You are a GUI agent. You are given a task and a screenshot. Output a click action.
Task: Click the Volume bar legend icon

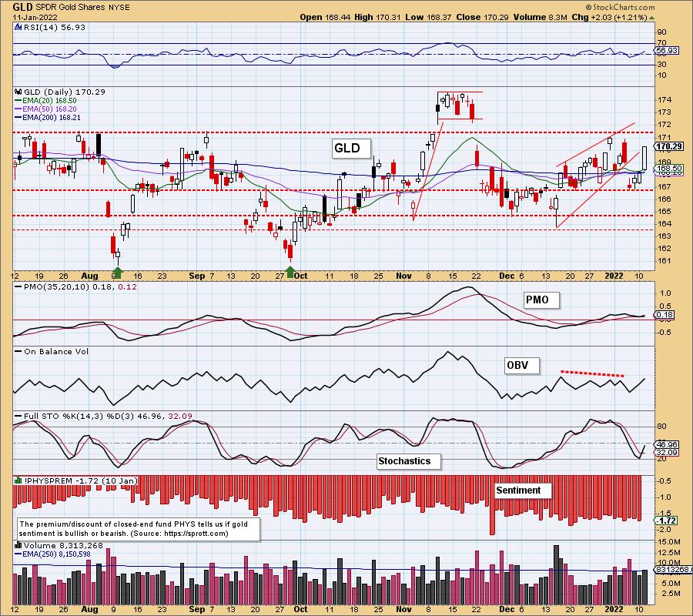click(x=18, y=545)
